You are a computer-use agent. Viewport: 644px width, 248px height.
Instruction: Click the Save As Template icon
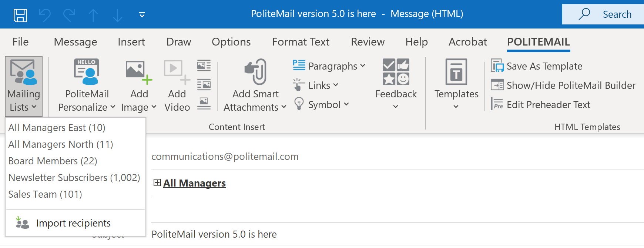click(497, 66)
